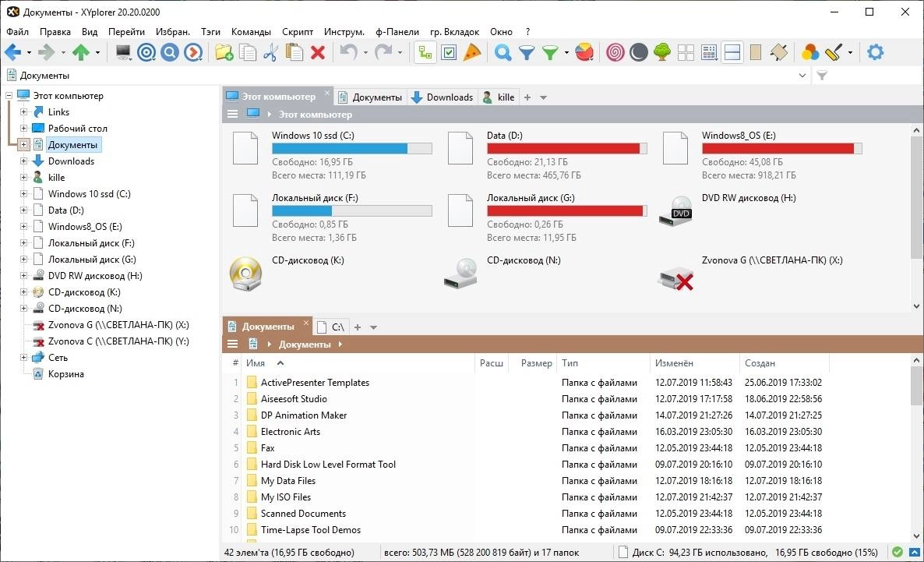Viewport: 924px width, 562px height.
Task: Open the tab list dropdown after kille tab
Action: point(543,97)
